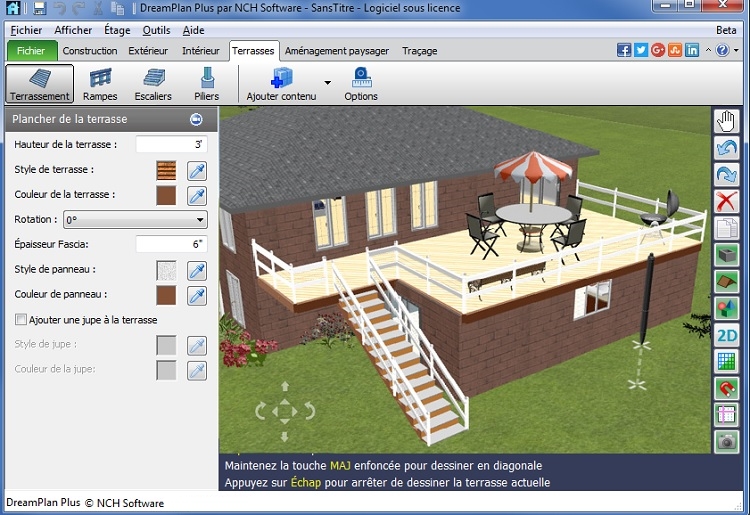
Task: Click the Épaisseur Fascia field
Action: pyautogui.click(x=172, y=244)
